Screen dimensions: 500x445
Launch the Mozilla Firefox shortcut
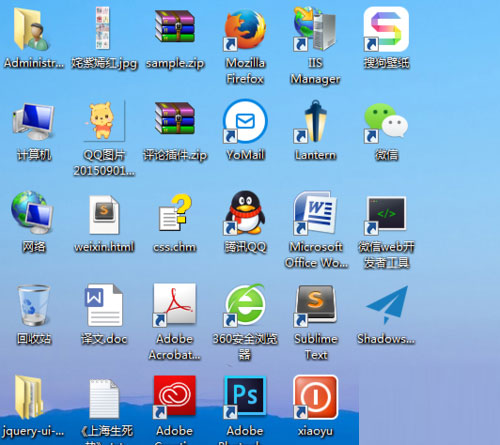tap(245, 30)
